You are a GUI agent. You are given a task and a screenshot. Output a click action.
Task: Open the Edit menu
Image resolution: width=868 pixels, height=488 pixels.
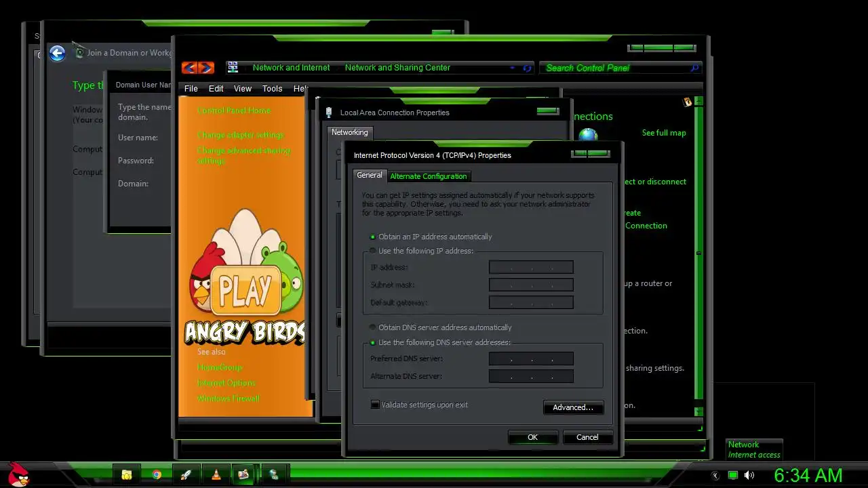point(216,89)
